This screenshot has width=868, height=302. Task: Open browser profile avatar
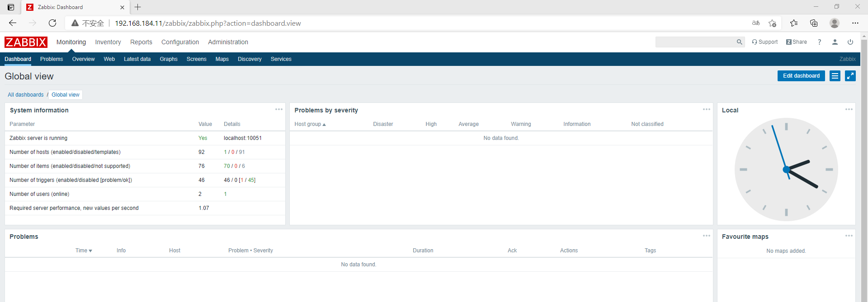pos(835,23)
